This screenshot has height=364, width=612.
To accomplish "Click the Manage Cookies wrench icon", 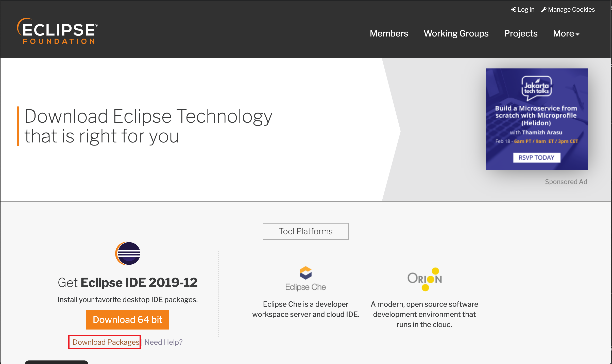I will (x=543, y=10).
